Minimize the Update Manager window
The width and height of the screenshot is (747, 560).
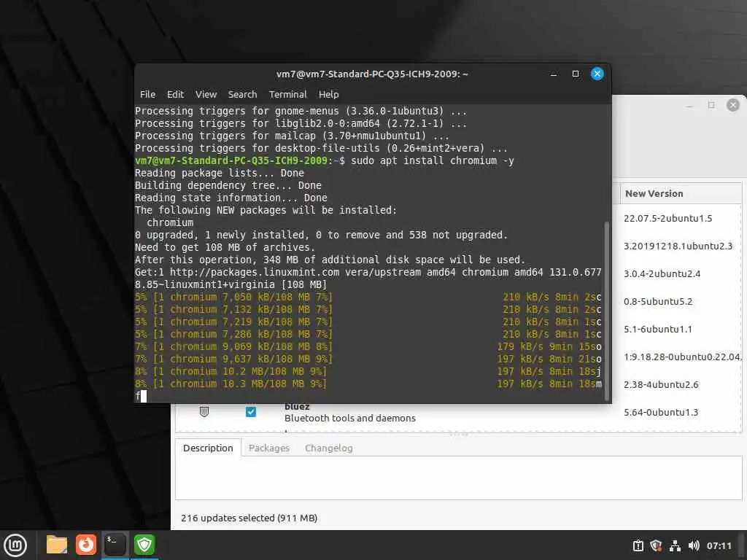click(x=689, y=106)
